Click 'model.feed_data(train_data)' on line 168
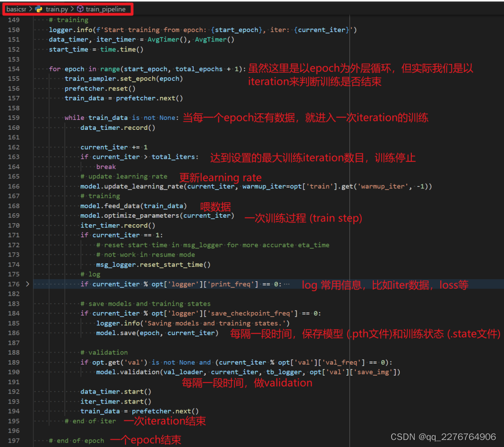Screen dimensions: 504x447 133,206
